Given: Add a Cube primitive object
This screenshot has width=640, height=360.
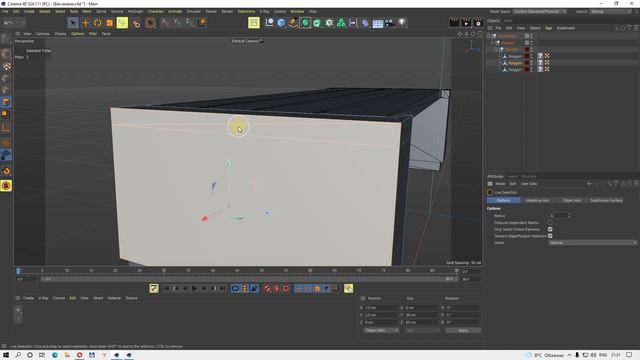Looking at the screenshot, I should 281,23.
